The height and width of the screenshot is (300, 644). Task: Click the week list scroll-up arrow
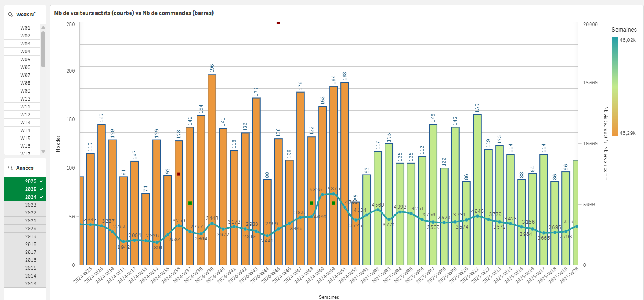pos(43,27)
